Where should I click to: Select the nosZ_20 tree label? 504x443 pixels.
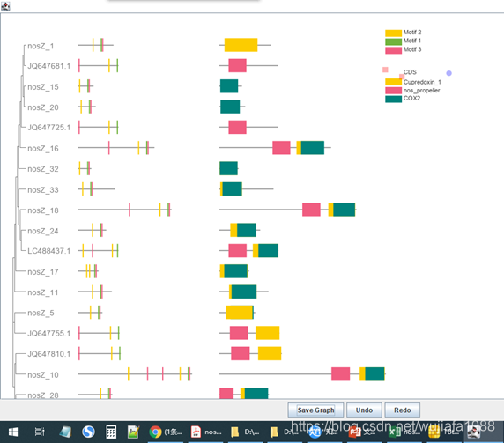43,107
